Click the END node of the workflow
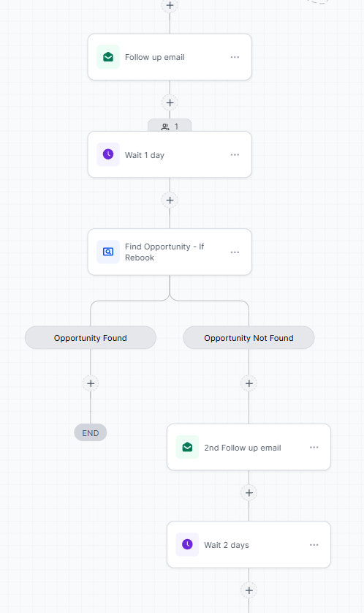The height and width of the screenshot is (613, 364). (91, 433)
